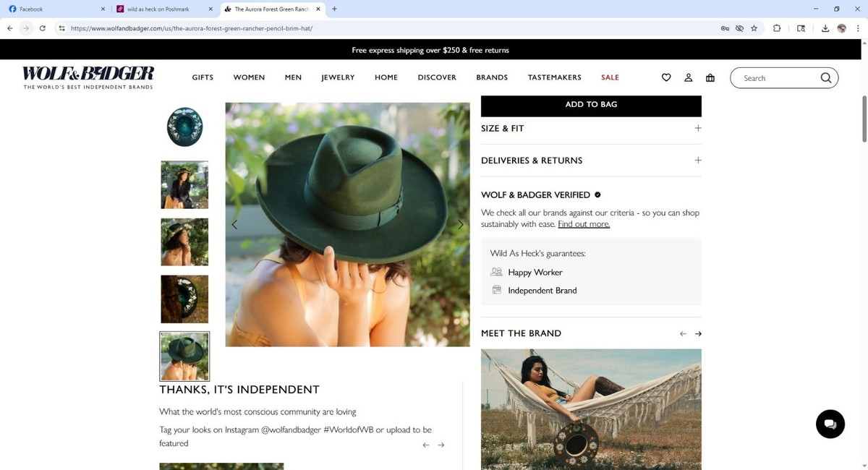Click the Happy Worker guarantee icon
This screenshot has width=868, height=470.
[x=496, y=272]
